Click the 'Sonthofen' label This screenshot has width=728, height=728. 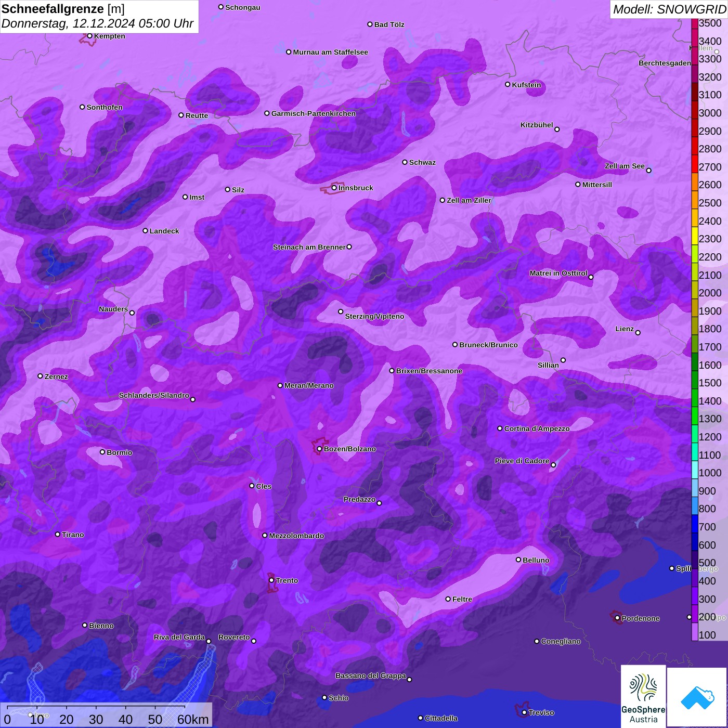(105, 107)
